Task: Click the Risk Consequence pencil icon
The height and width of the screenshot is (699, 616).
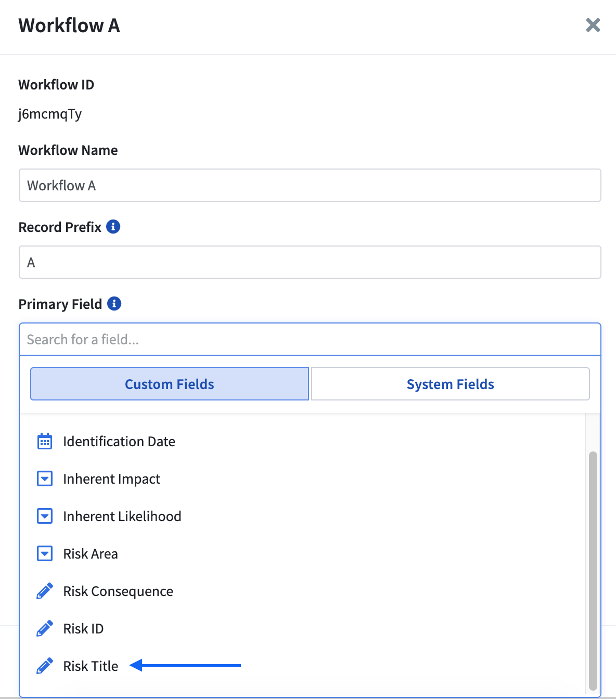Action: [45, 591]
